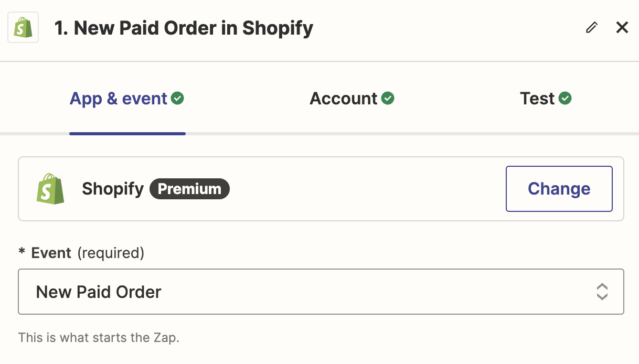Click the green checkmark beside App & event
Viewport: 639px width, 364px height.
178,98
